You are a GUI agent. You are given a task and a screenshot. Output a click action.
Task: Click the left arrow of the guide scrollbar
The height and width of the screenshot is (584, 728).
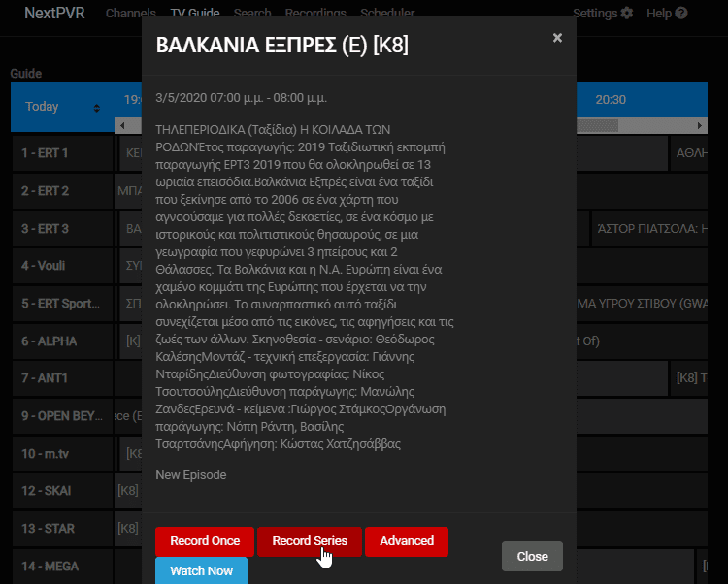click(x=121, y=125)
